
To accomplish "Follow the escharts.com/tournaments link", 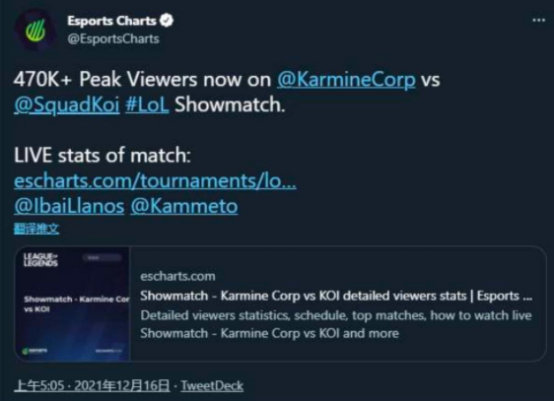I will (155, 181).
